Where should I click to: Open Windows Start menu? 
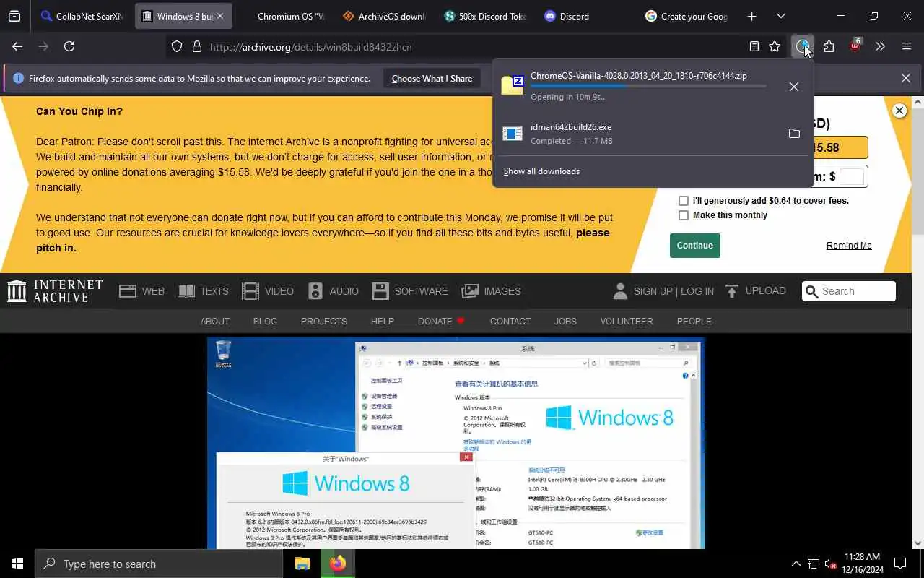[x=17, y=564]
